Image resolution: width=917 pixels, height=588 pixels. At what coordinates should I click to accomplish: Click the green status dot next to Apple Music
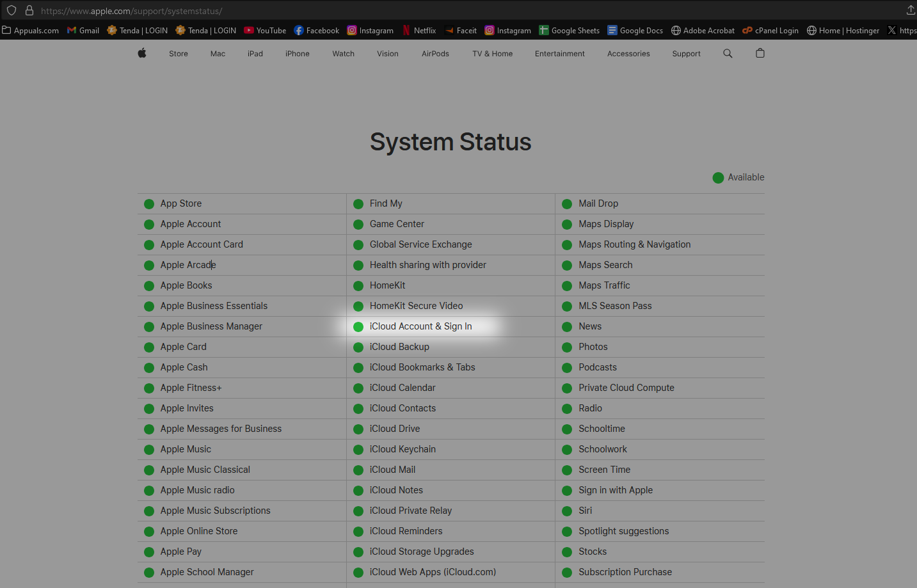point(148,449)
